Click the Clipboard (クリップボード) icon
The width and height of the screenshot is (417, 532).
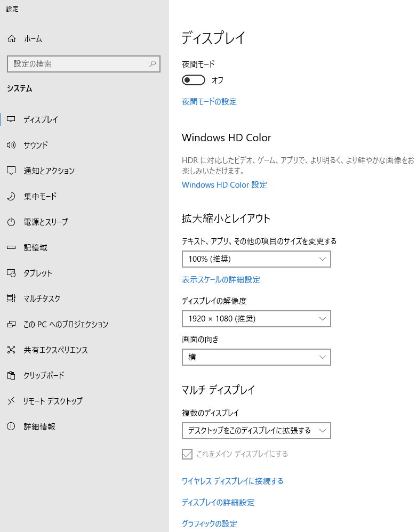(11, 375)
